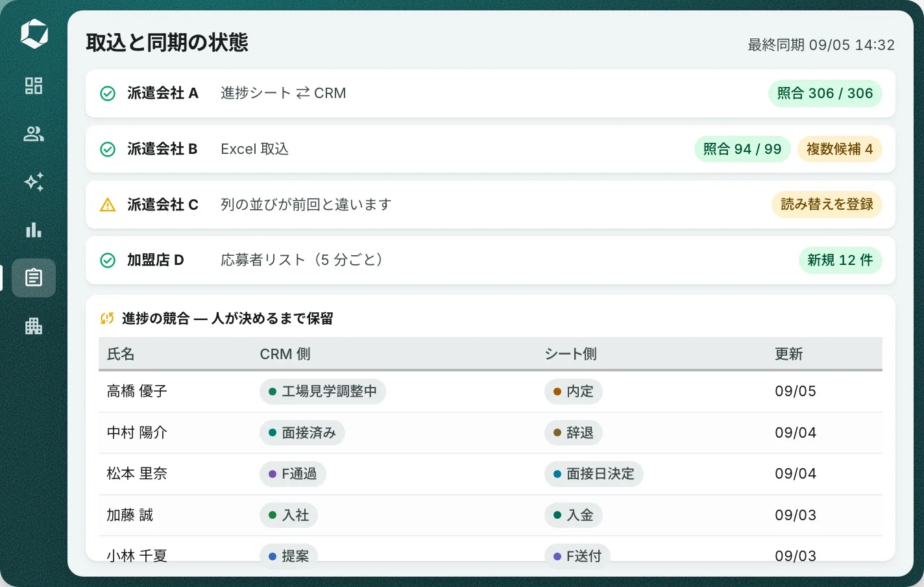Click the 氏名 column header
924x587 pixels.
(x=121, y=354)
